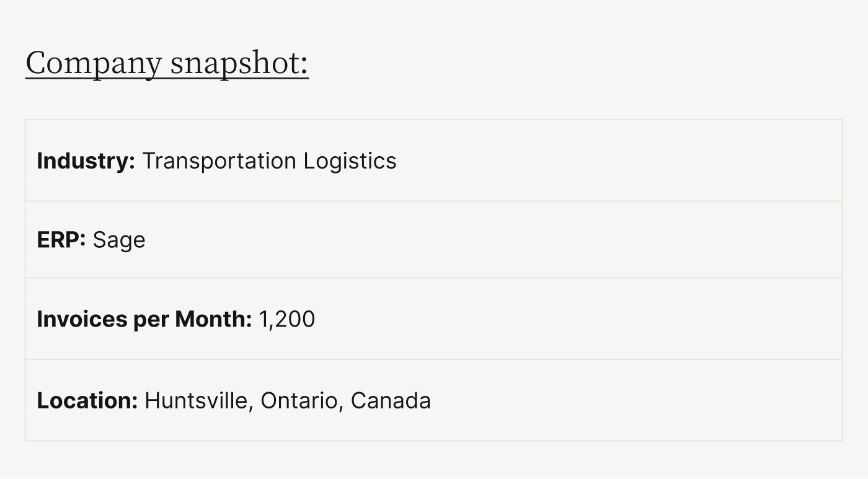Click the word Transportation

click(219, 161)
